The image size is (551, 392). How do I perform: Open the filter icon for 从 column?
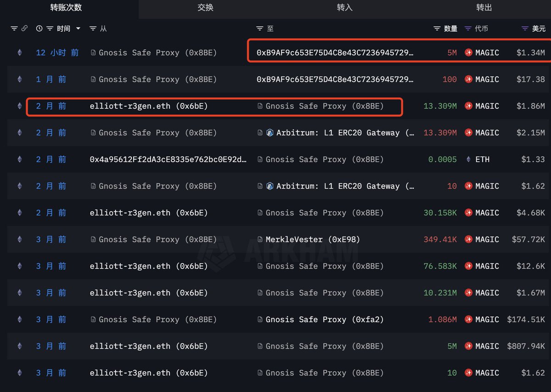point(93,28)
